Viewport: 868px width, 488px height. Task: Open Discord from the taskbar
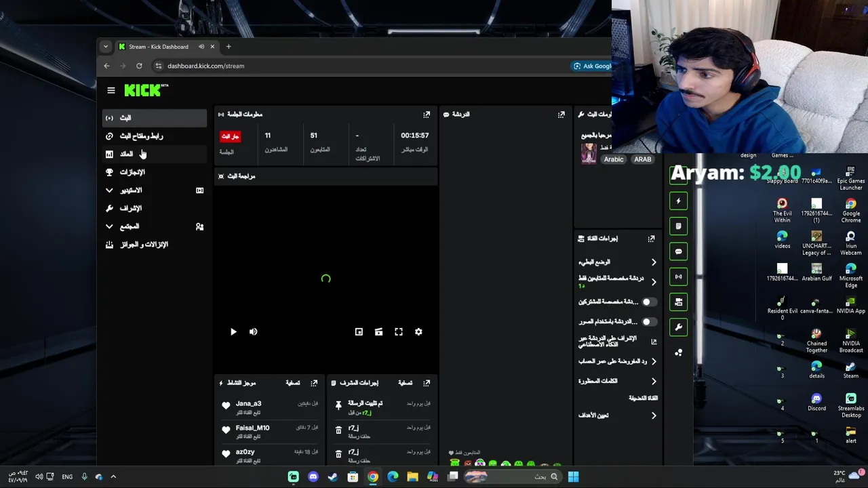tap(313, 477)
